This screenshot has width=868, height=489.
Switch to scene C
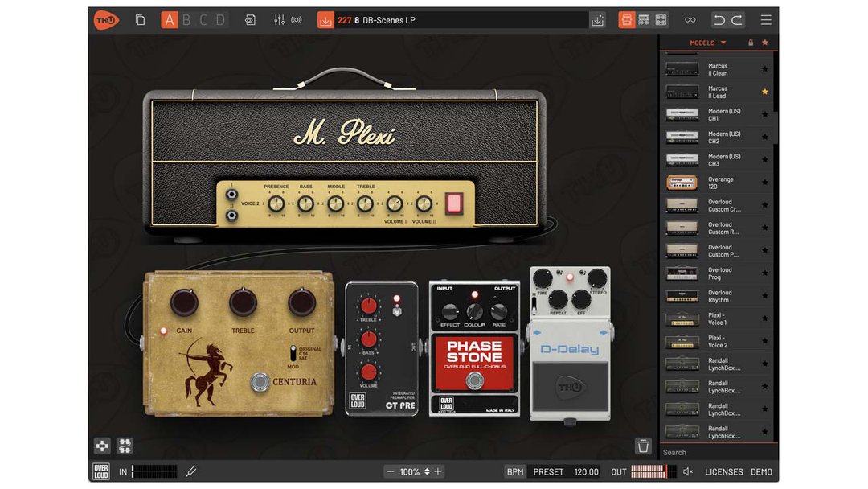(x=203, y=20)
